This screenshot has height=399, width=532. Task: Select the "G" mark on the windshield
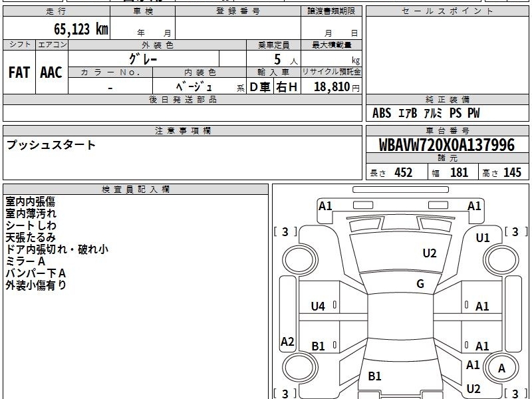coord(420,283)
